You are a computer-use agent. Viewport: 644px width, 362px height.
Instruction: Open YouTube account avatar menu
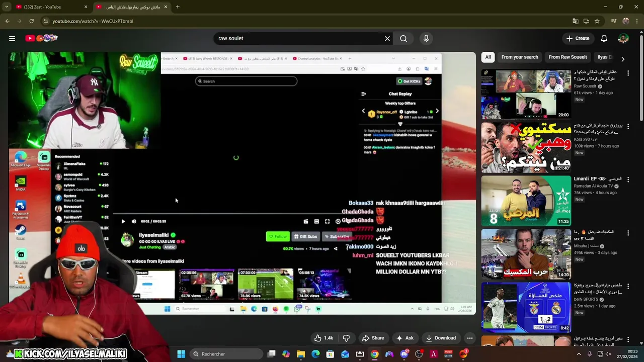pyautogui.click(x=623, y=38)
